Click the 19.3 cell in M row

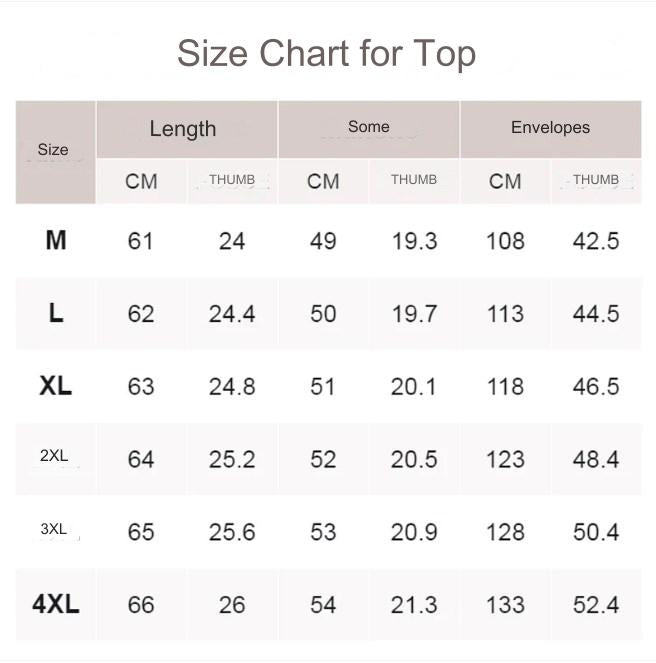(x=414, y=241)
